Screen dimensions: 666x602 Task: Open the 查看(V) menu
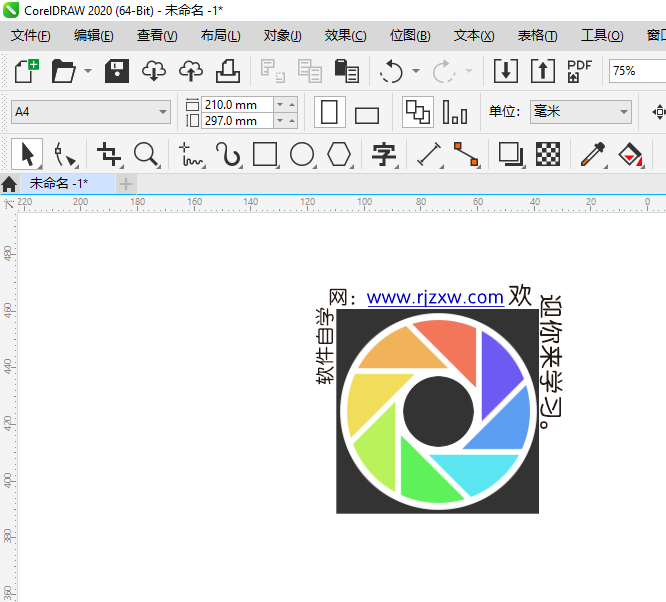coord(157,36)
